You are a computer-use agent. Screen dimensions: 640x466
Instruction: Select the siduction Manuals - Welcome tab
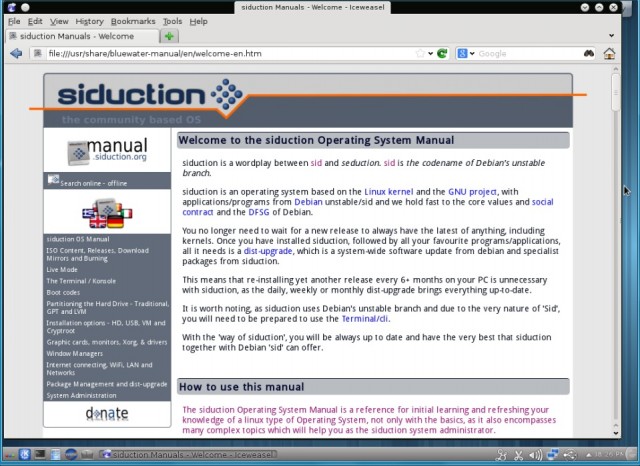82,36
